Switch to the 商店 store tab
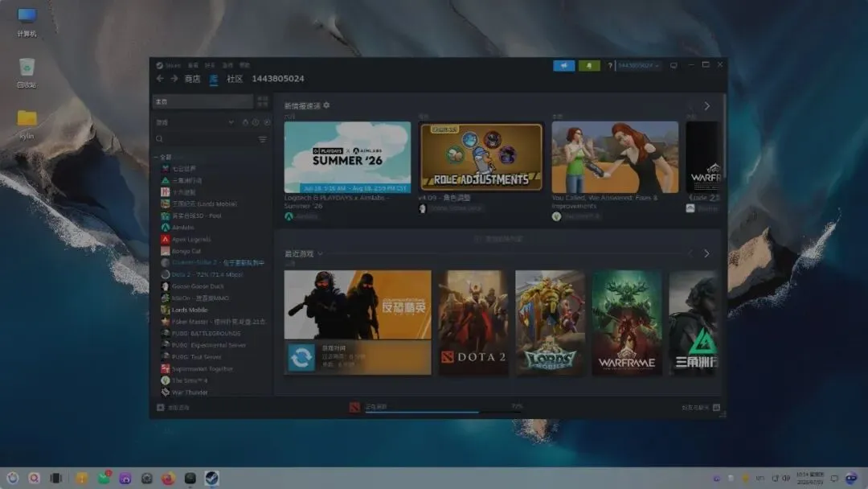Viewport: 868px width, 489px height. 193,79
